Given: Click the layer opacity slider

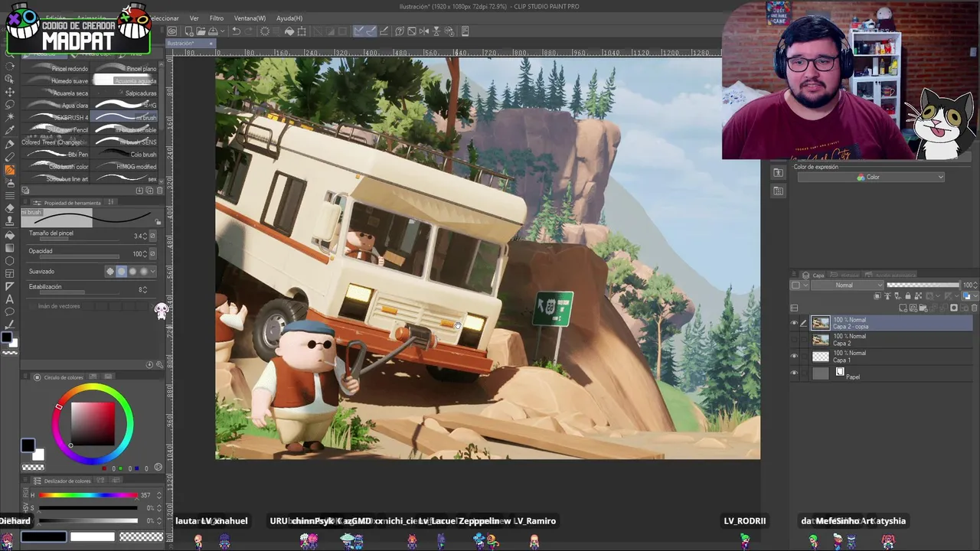Looking at the screenshot, I should coord(923,285).
